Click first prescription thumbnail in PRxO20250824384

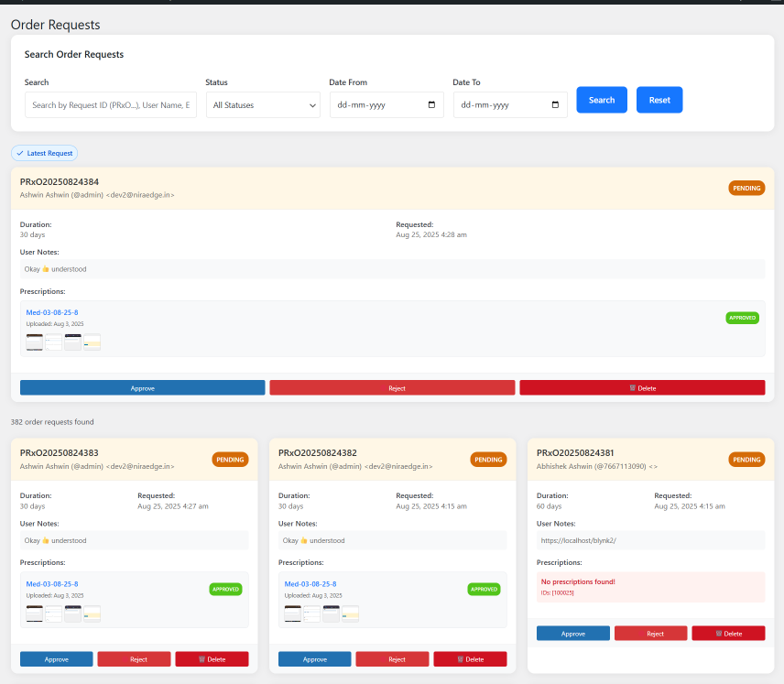click(x=35, y=342)
